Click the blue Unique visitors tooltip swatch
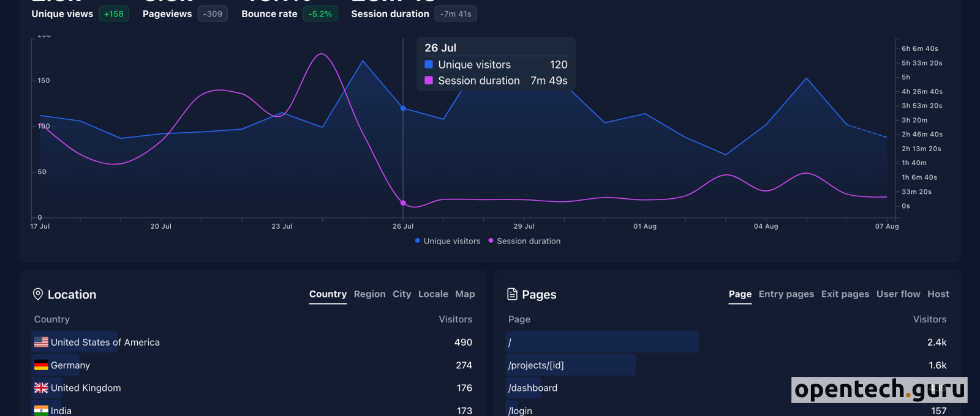Image resolution: width=980 pixels, height=416 pixels. [429, 64]
